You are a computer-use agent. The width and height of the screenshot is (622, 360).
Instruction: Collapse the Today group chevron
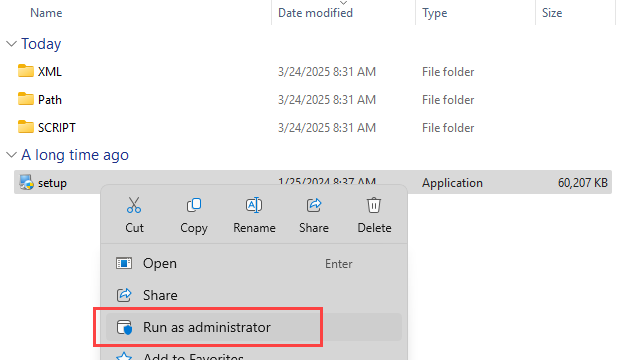pos(12,44)
